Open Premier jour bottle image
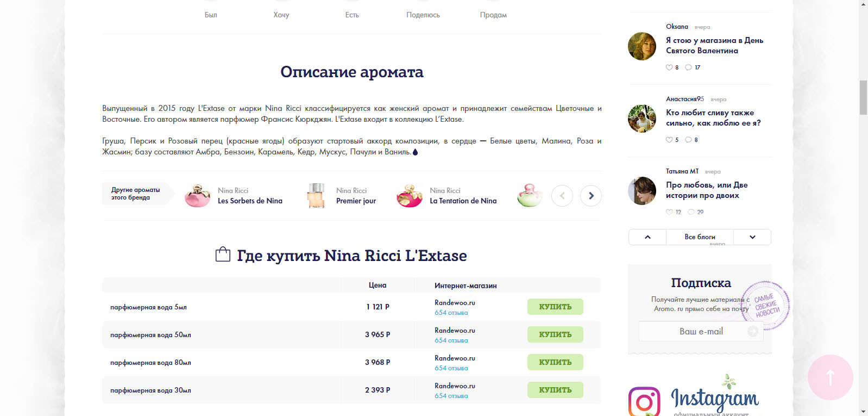 tap(316, 196)
